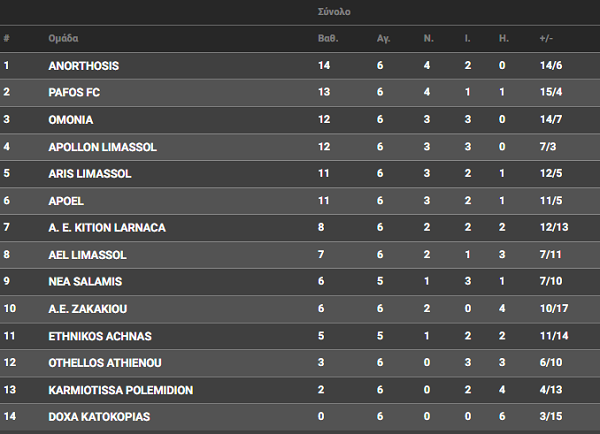Click the Αγ. matches column header

click(x=383, y=38)
